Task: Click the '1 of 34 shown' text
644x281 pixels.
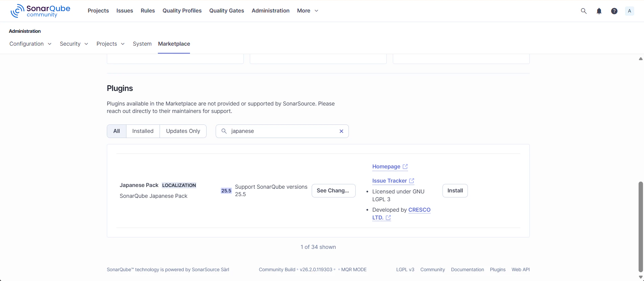Action: click(318, 247)
